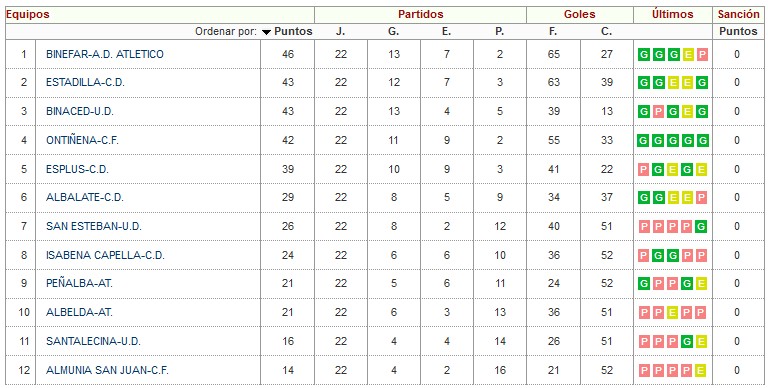Open BINEFAR-A.D. ATLETICO team link
This screenshot has width=768, height=388.
click(105, 54)
